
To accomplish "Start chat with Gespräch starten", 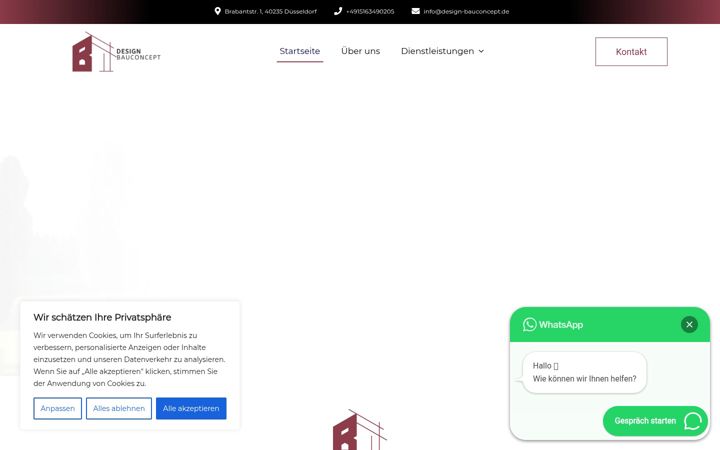I will (655, 421).
